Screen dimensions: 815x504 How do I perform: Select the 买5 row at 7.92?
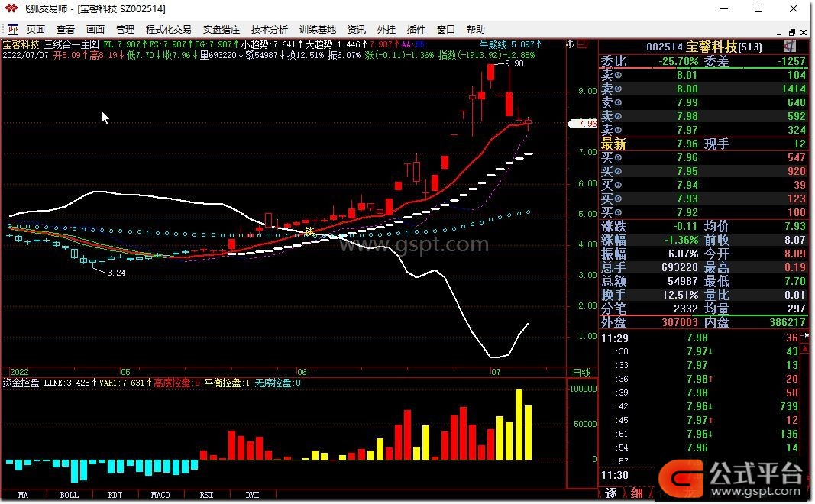tap(703, 212)
